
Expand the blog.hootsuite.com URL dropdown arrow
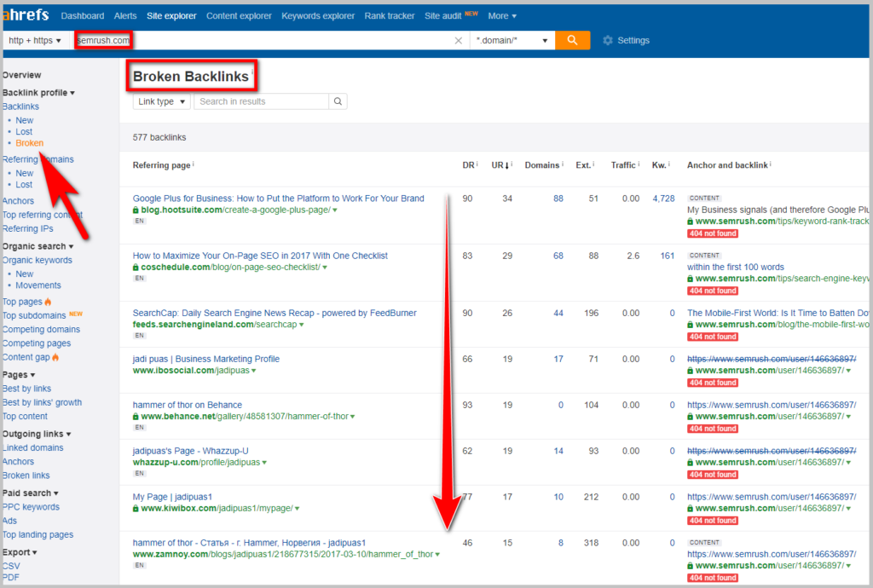335,210
